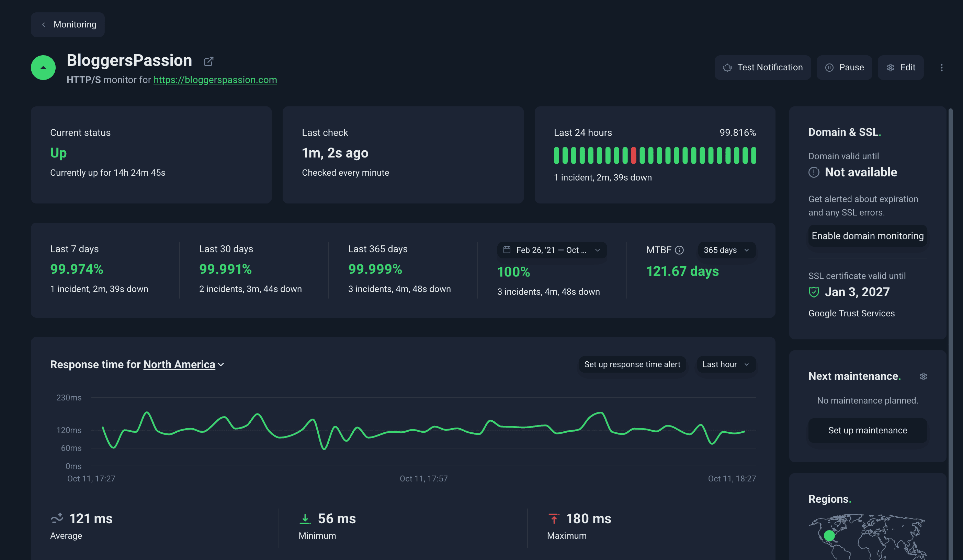Image resolution: width=963 pixels, height=560 pixels.
Task: Click the 121.67 days MTBF value
Action: pos(682,271)
